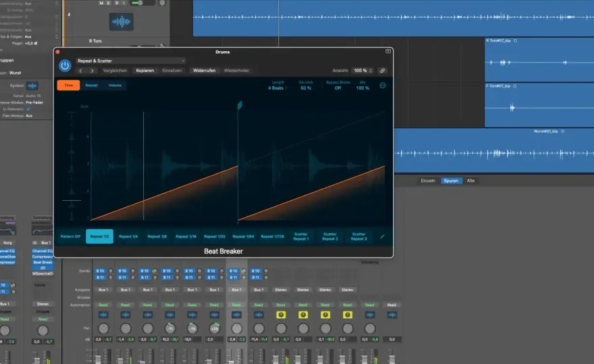
Task: Click loop circle on F Tom#07_bip region
Action: pyautogui.click(x=515, y=86)
